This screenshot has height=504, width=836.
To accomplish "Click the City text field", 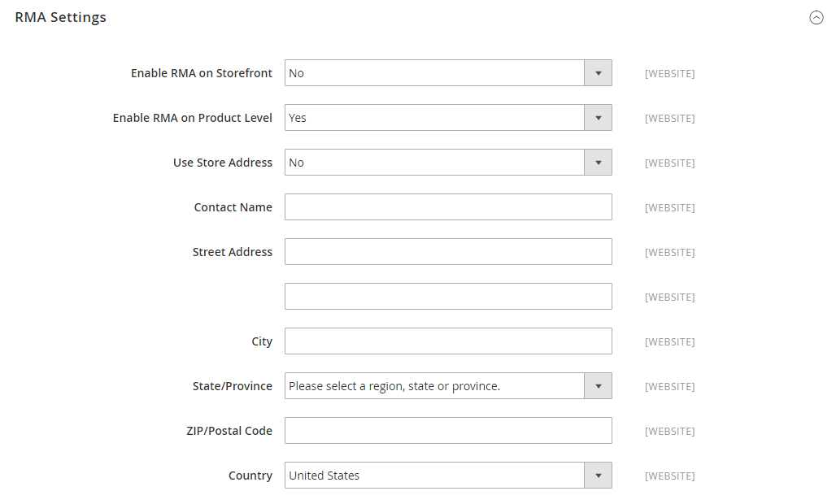I will 448,341.
